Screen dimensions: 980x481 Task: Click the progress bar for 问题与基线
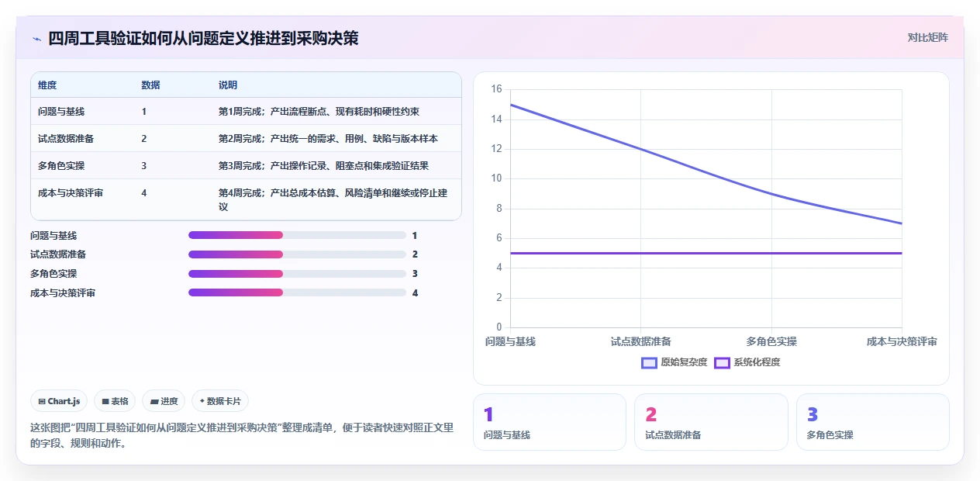(297, 235)
